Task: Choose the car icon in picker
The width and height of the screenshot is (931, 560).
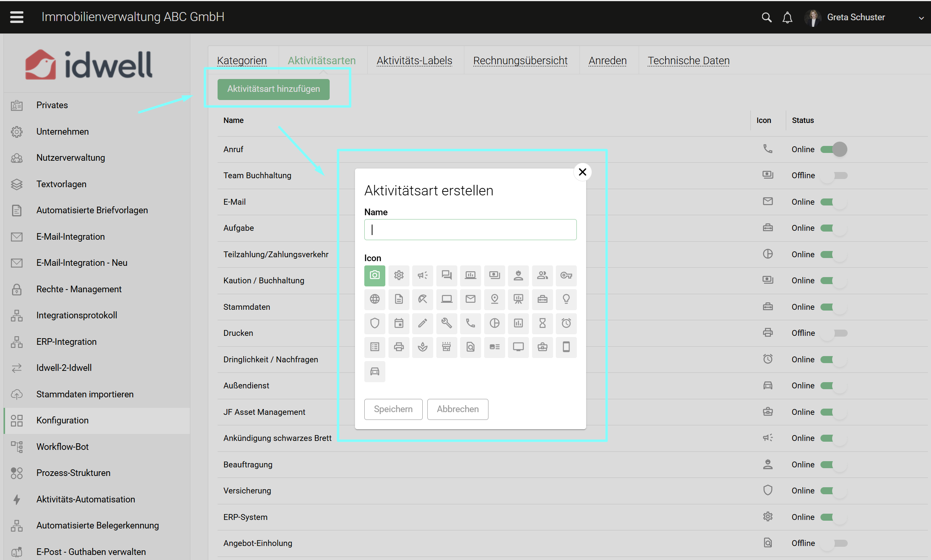Action: coord(374,371)
